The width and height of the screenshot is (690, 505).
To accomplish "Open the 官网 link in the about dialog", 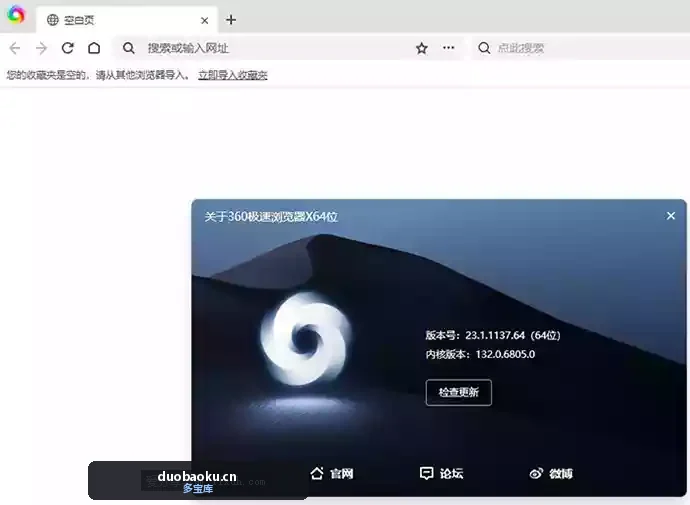I will [x=332, y=473].
